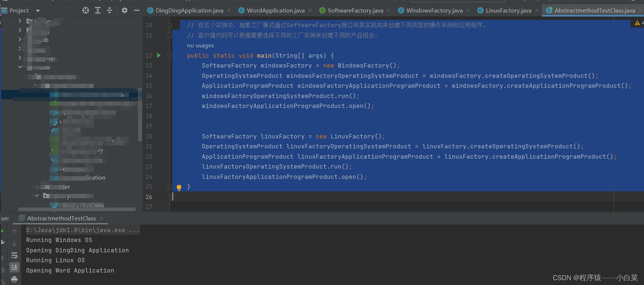Close the DingDingApplication.java tab

pyautogui.click(x=229, y=10)
